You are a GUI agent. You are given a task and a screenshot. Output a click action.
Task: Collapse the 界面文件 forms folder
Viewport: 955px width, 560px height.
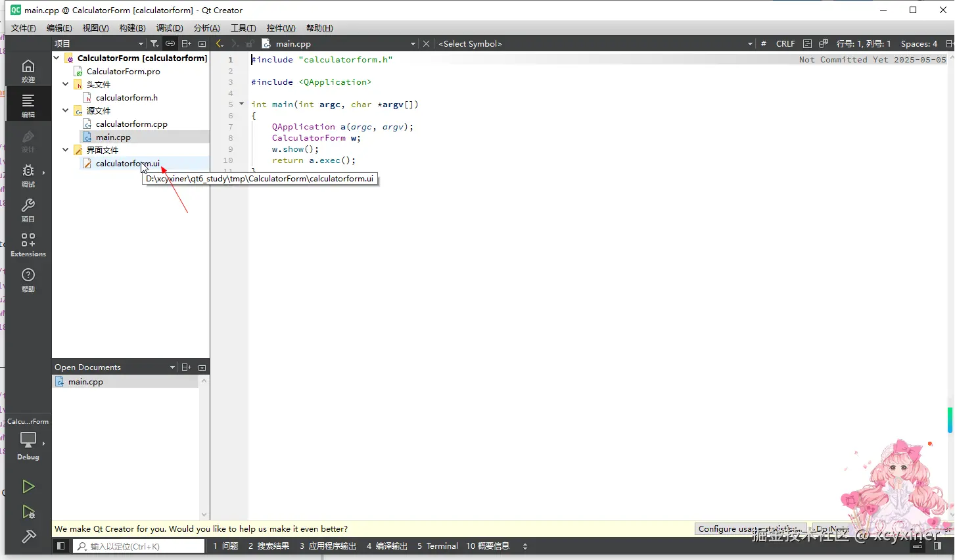tap(65, 150)
